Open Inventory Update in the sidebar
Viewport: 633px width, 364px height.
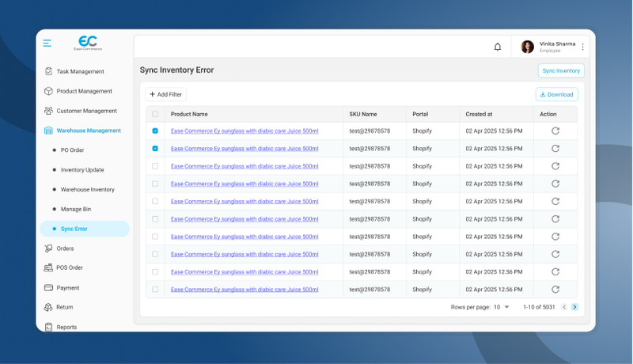tap(82, 170)
